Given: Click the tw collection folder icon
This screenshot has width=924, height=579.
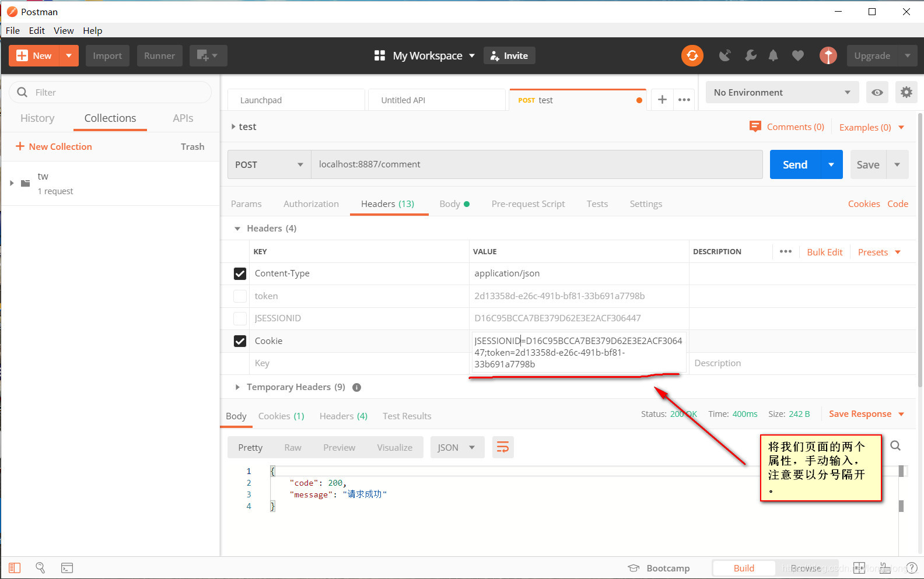Looking at the screenshot, I should 26,183.
